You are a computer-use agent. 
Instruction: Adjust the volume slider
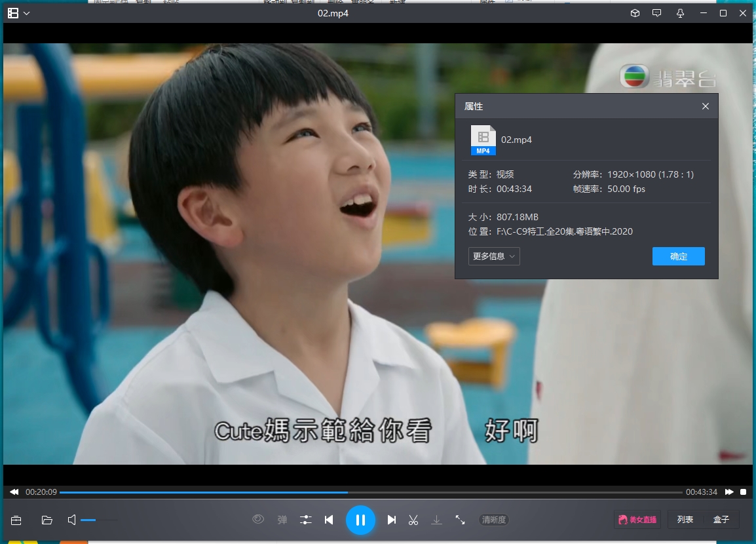pos(99,520)
